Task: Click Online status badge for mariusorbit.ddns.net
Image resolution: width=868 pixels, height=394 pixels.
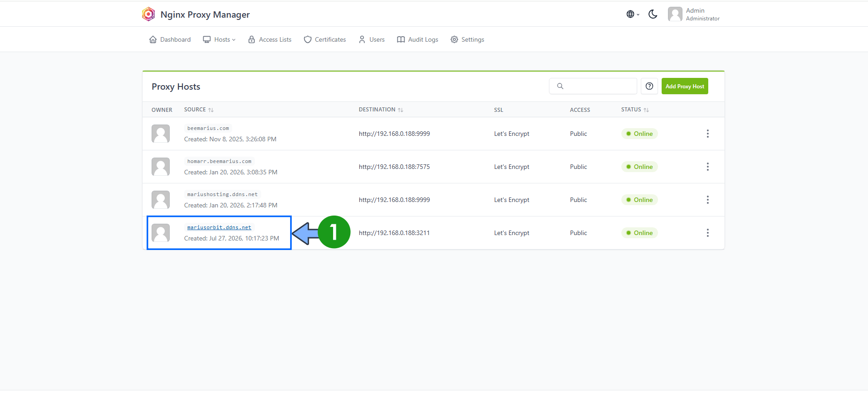Action: 639,233
